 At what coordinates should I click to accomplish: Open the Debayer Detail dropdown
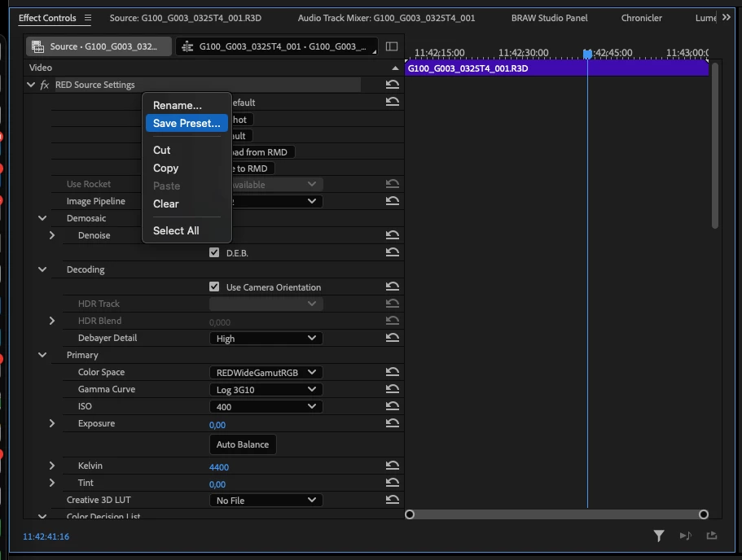click(266, 338)
